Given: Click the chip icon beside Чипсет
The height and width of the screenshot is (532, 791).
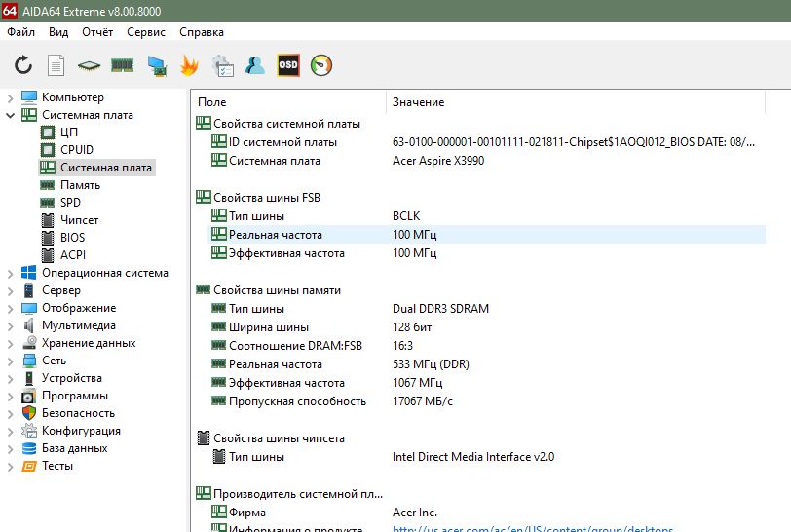Looking at the screenshot, I should coord(48,220).
